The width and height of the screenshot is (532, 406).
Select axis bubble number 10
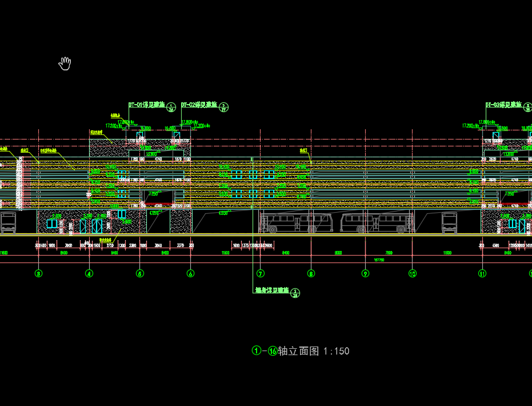(413, 273)
